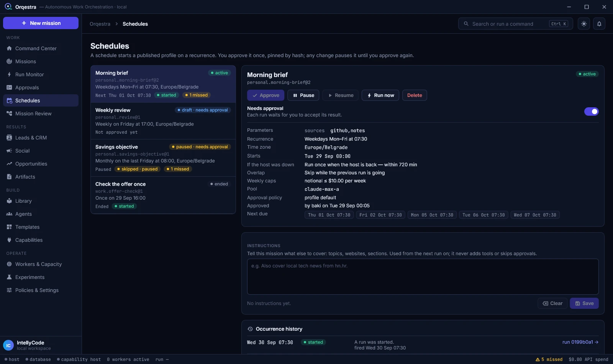Click the Thu 01 Oct 07:30 next due chip
The image size is (613, 364).
(329, 215)
